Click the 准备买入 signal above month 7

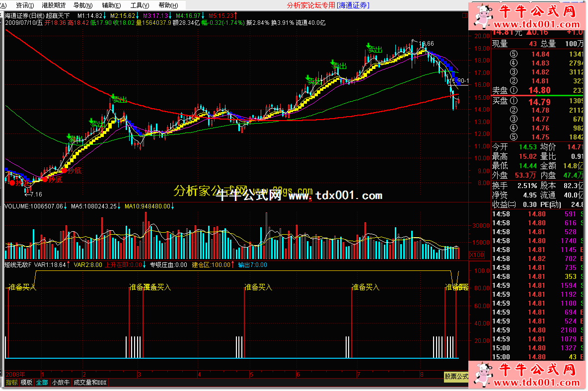pos(365,287)
